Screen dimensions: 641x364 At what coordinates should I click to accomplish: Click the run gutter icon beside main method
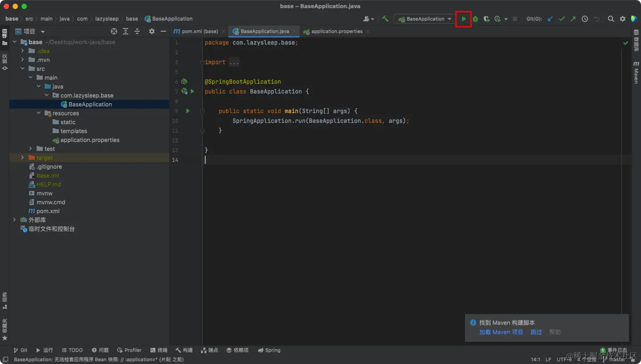pos(188,111)
